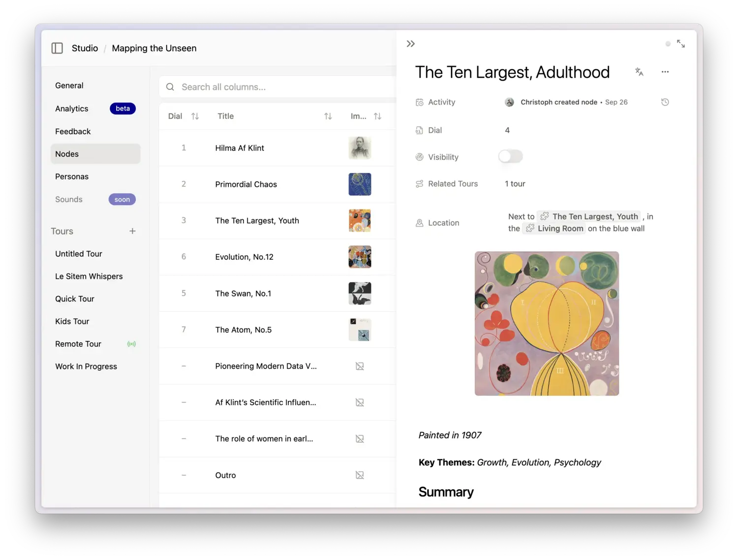The image size is (738, 560).
Task: Expand the detail panel using diagonal arrows
Action: (681, 44)
